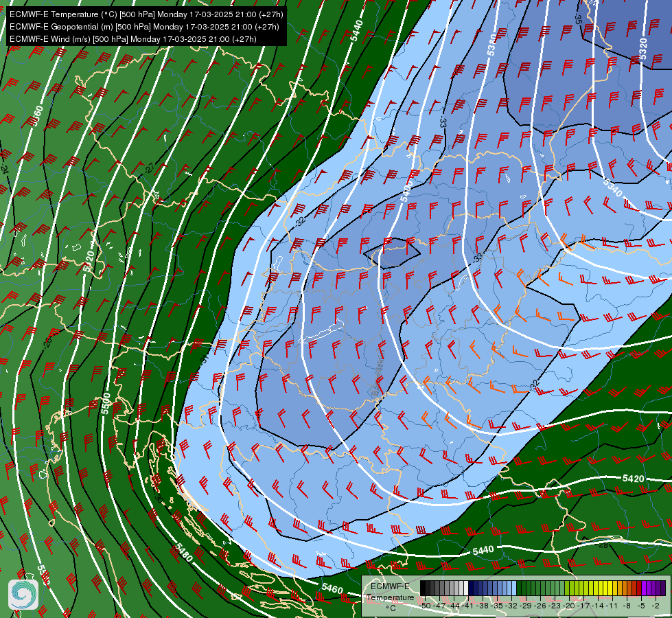Click the legend title 'ECMWF-E Temperature °C'

click(390, 597)
